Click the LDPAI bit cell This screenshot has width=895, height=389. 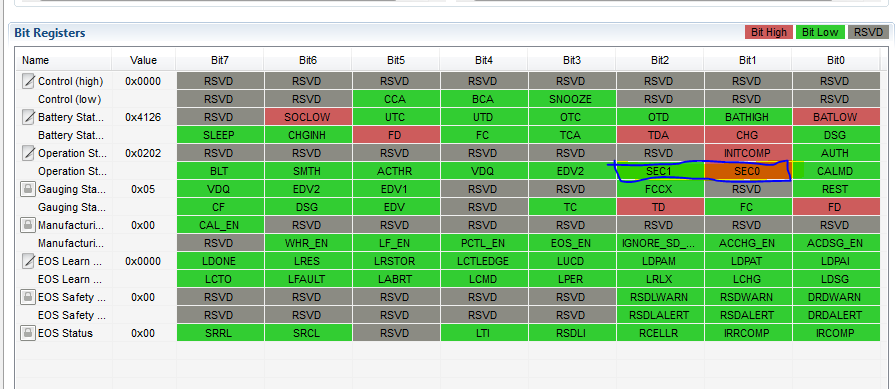[836, 261]
